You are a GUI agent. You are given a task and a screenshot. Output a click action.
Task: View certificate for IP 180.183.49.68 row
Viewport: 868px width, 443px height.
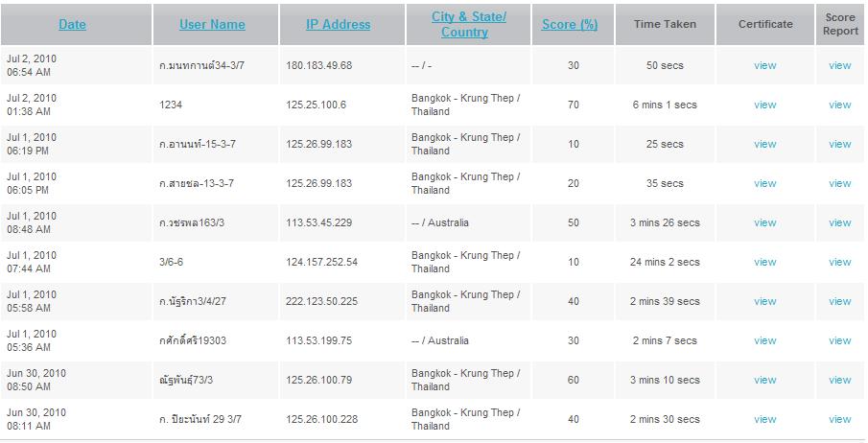pyautogui.click(x=764, y=65)
